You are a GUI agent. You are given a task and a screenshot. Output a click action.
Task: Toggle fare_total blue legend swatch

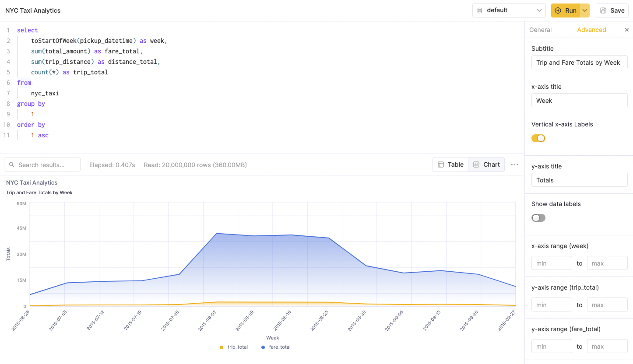click(263, 347)
